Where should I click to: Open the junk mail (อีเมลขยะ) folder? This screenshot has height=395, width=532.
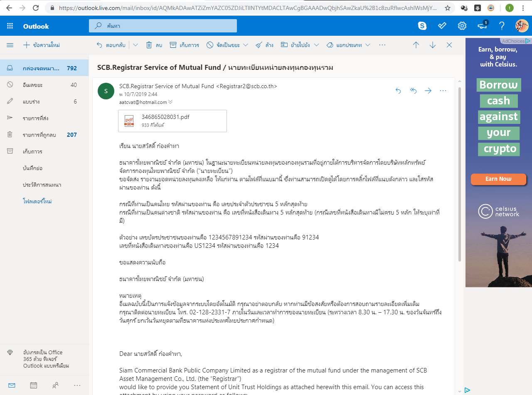(x=33, y=85)
